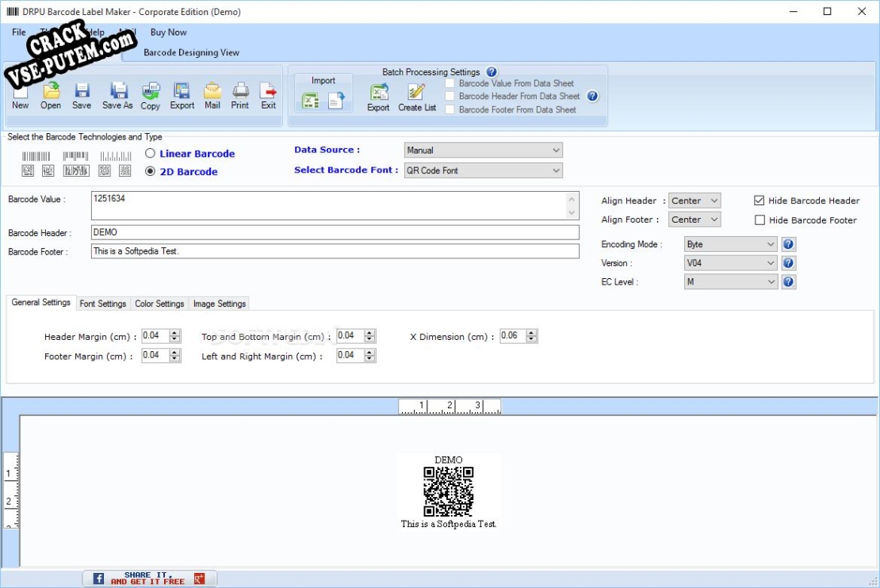Click help icon next to Header From Data Sheet

coord(592,96)
